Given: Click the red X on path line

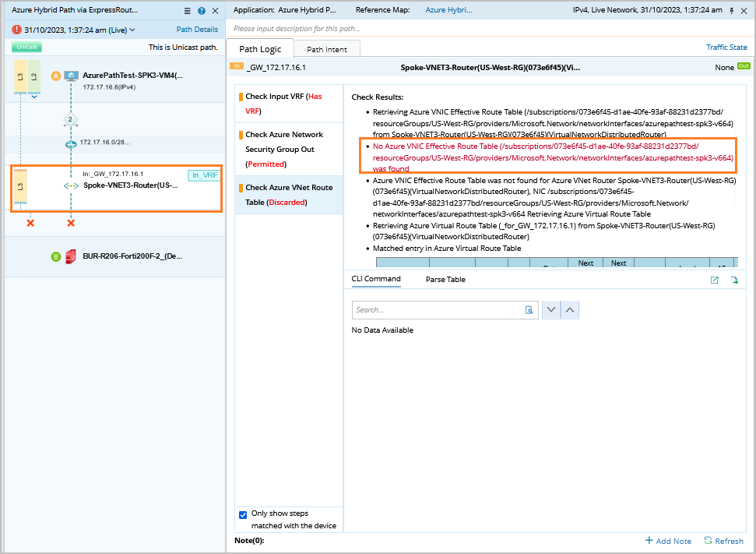Looking at the screenshot, I should coord(71,223).
